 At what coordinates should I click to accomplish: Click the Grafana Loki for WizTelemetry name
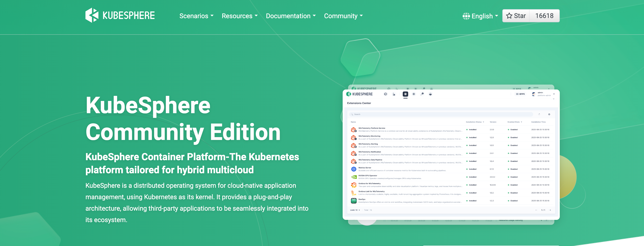[371, 192]
